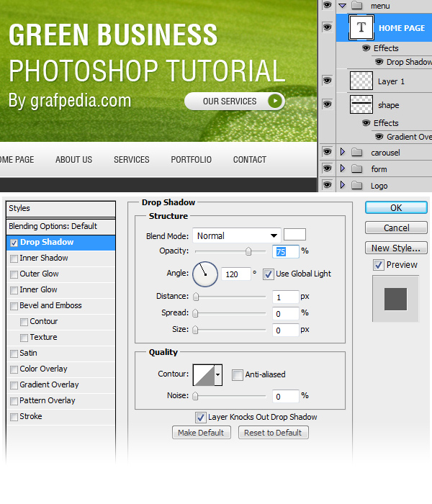The width and height of the screenshot is (432, 504).
Task: Toggle HOME PAGE Effects eye icon
Action: pos(366,48)
